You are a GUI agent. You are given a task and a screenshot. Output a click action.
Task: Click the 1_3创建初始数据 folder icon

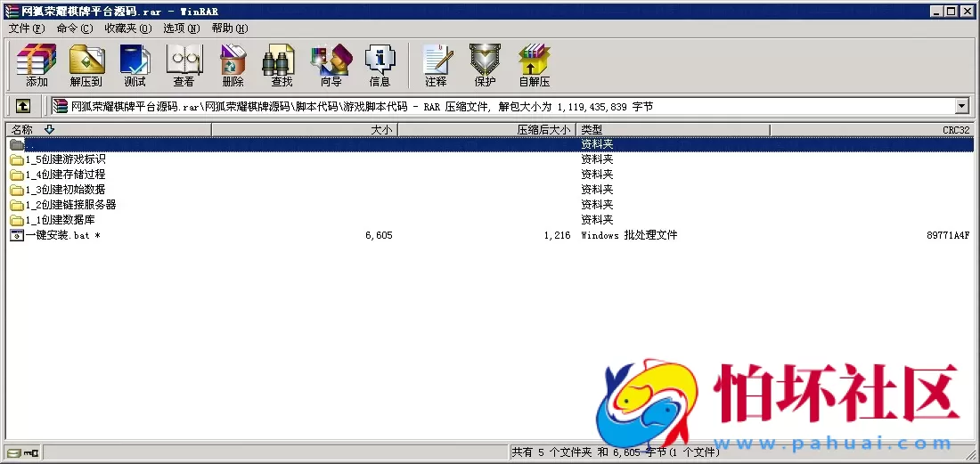click(17, 190)
